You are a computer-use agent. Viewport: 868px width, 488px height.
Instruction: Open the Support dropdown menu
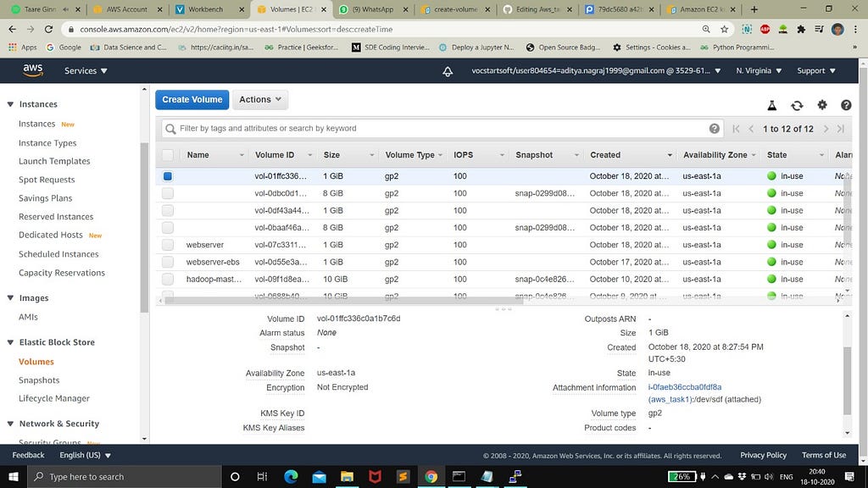(816, 71)
